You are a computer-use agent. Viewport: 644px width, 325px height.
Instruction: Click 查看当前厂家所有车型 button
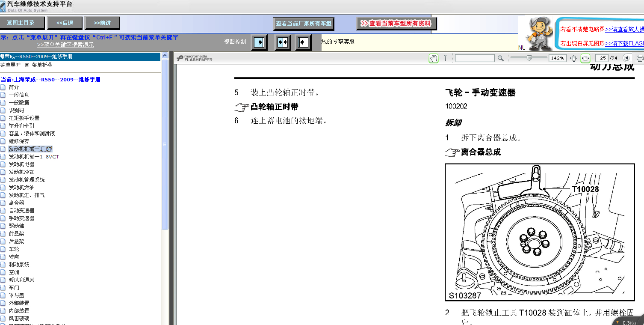(304, 24)
